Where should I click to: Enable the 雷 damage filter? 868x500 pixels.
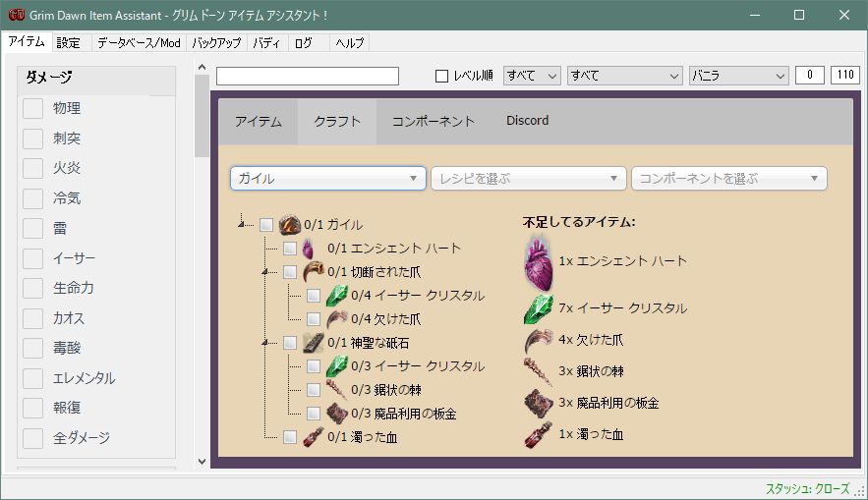point(32,228)
